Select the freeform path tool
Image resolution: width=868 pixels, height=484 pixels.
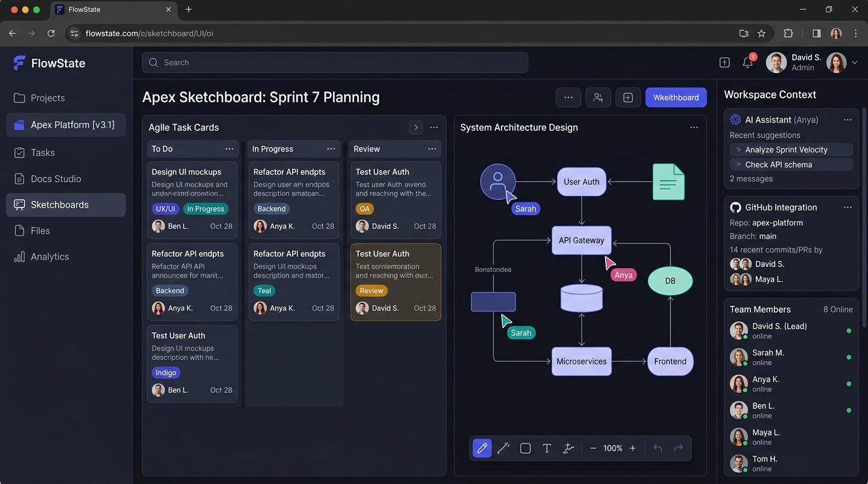(568, 448)
